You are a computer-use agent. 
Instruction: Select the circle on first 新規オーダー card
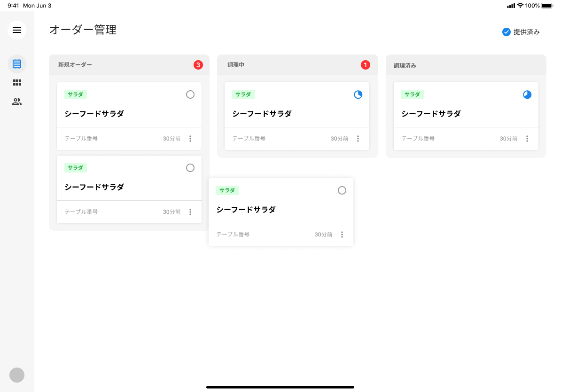click(190, 94)
